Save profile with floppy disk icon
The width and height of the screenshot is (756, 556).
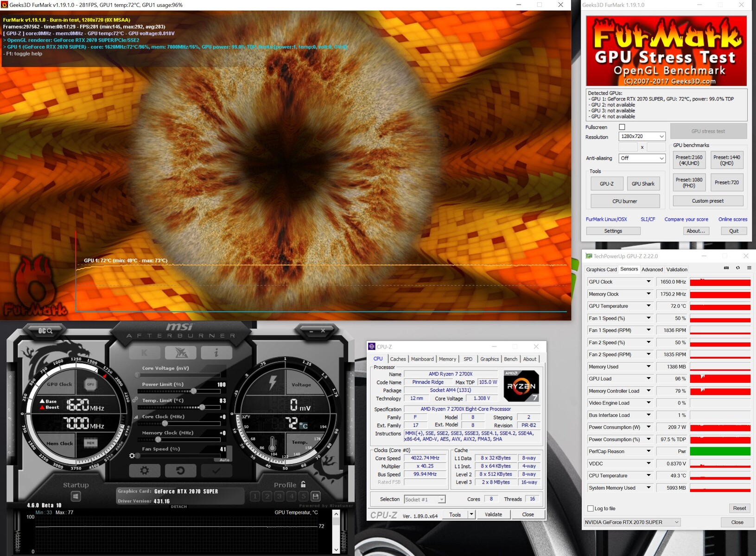click(316, 496)
